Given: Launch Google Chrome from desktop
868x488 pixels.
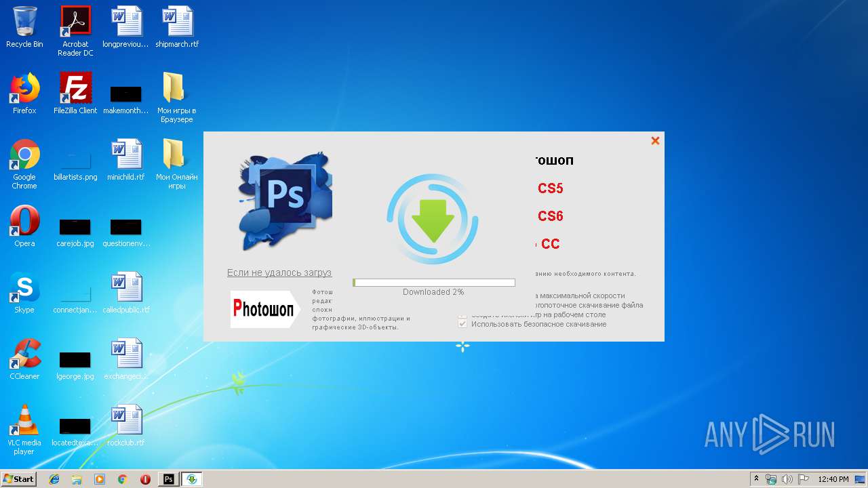Looking at the screenshot, I should point(24,164).
